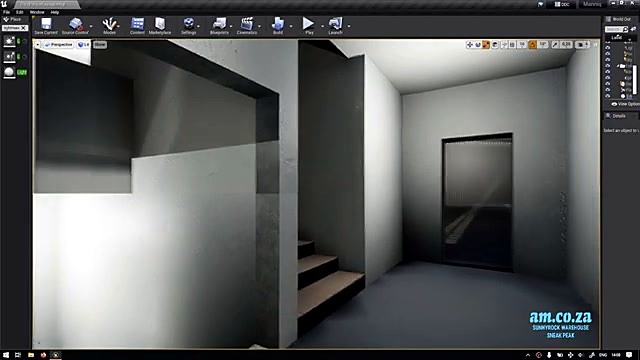640x360 pixels.
Task: Expand the Cinematics dropdown arrow
Action: [259, 26]
